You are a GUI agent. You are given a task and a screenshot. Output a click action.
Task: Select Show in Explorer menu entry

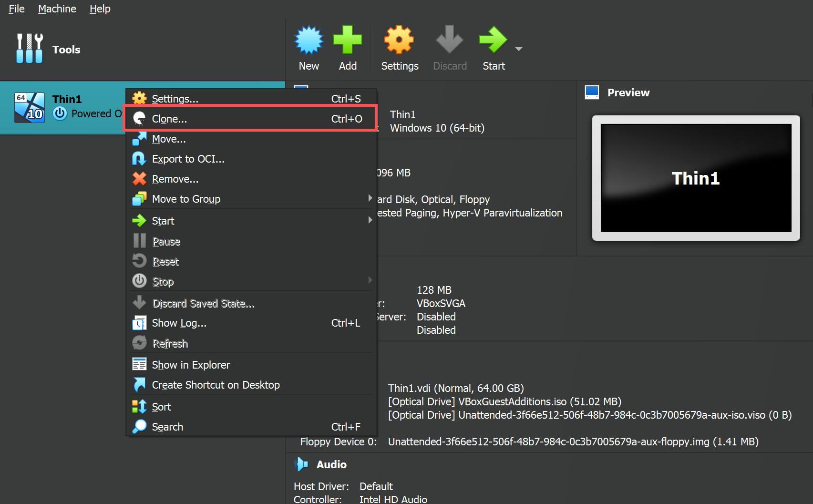tap(251, 365)
